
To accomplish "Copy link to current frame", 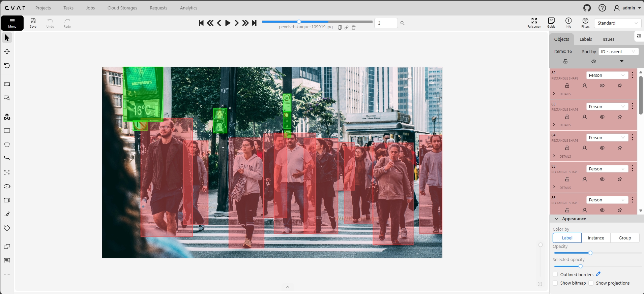I will tap(346, 27).
